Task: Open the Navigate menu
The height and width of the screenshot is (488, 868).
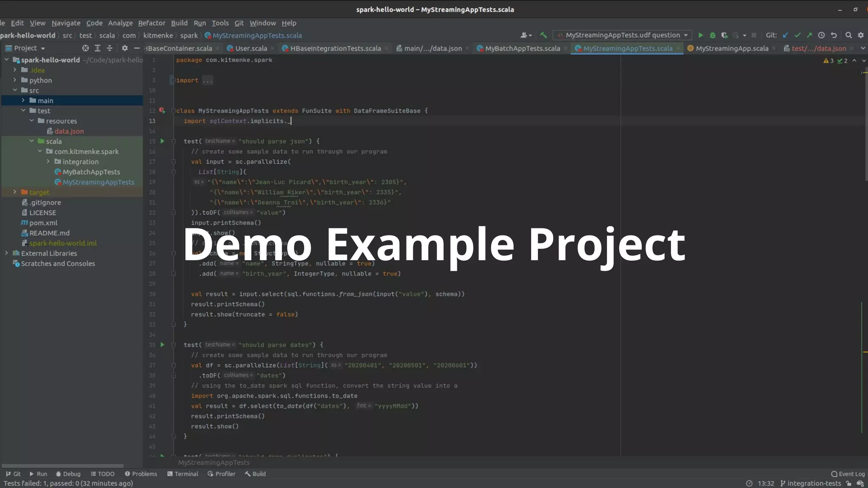Action: pos(66,23)
